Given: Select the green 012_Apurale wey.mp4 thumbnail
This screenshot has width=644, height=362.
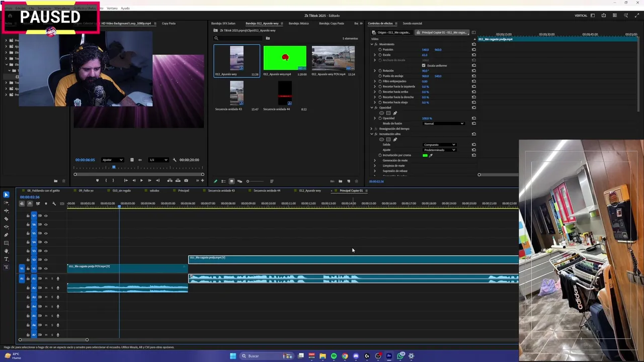Looking at the screenshot, I should coord(285,58).
